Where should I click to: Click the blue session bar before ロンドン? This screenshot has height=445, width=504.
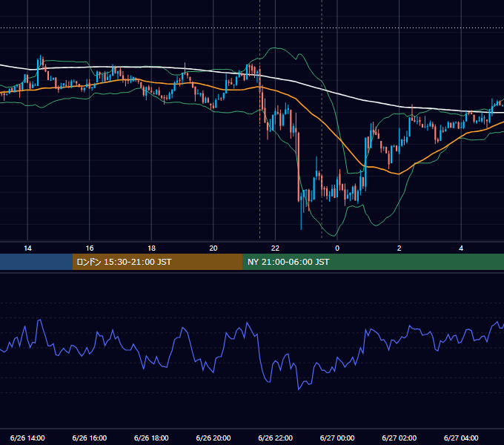36,262
